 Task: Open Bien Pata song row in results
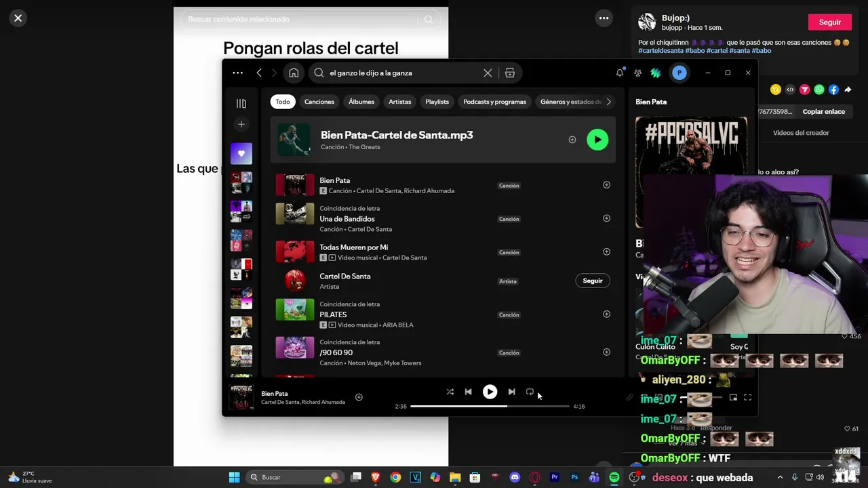tap(443, 185)
